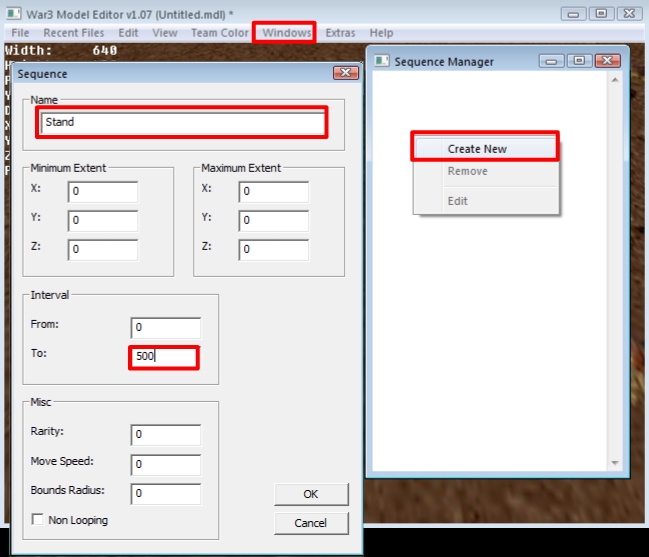Confirm the sequence with OK
Screen dimensions: 649x557
[311, 494]
